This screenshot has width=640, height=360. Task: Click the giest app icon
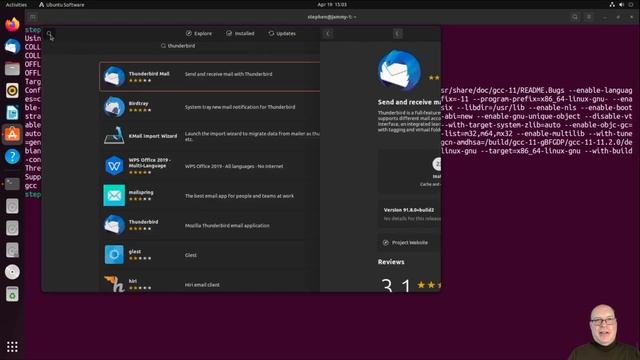tap(114, 255)
